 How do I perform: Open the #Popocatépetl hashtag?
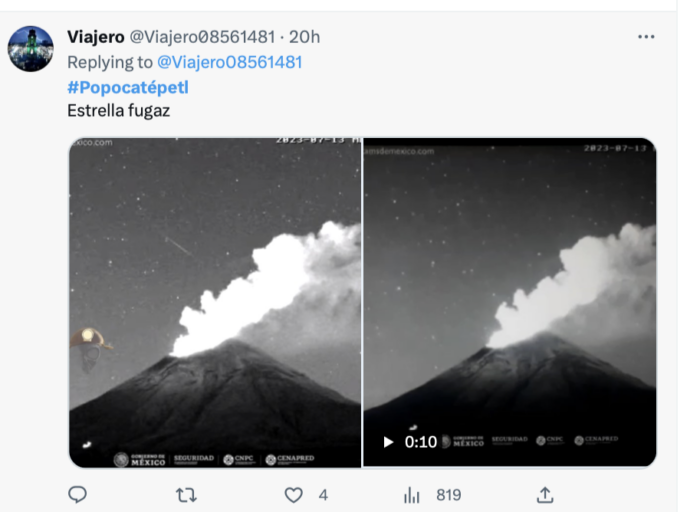click(x=128, y=87)
